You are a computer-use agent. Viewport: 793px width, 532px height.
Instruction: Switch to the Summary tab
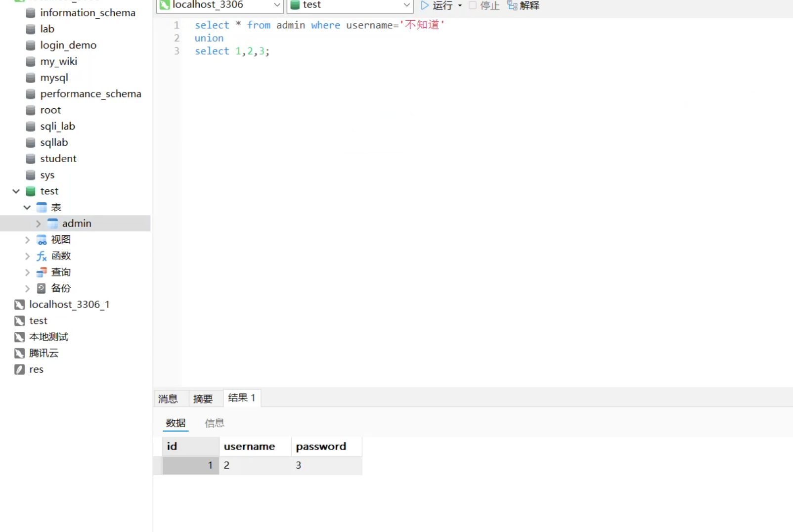click(203, 399)
